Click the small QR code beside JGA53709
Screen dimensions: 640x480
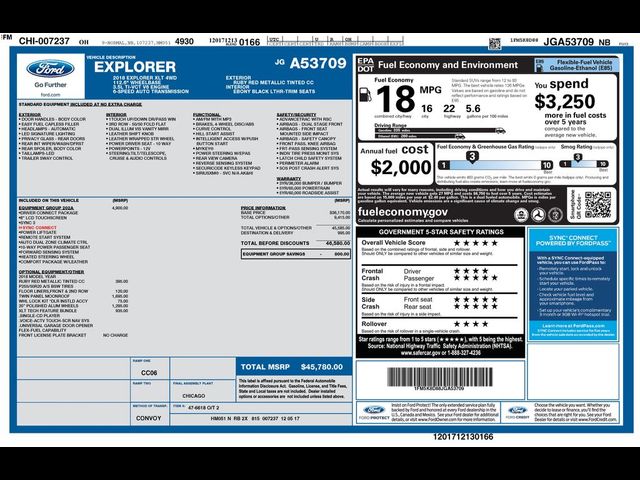494,43
